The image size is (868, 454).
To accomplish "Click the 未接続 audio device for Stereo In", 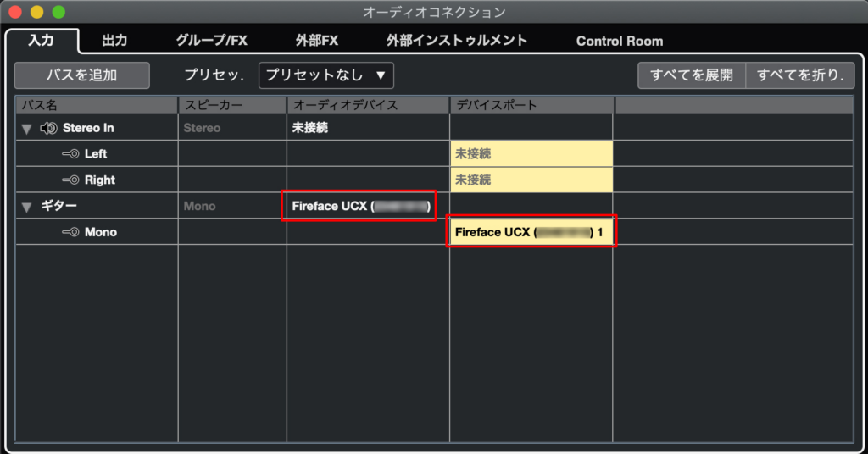I will tap(310, 128).
